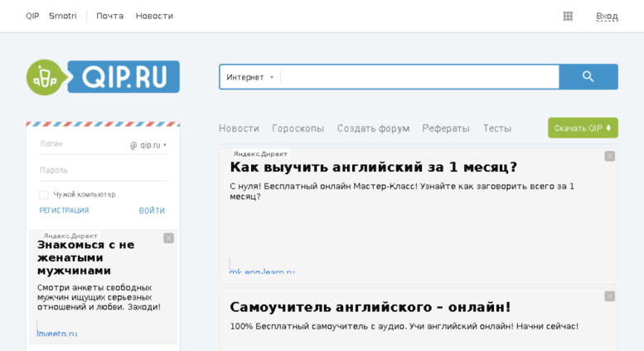Click the "ВОЙТИ" login button
The height and width of the screenshot is (351, 644).
click(152, 211)
